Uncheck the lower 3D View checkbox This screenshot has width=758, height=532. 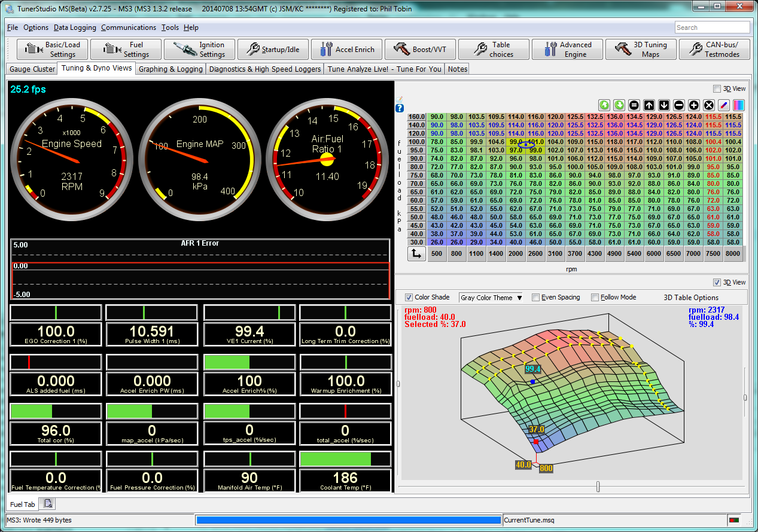tap(717, 282)
